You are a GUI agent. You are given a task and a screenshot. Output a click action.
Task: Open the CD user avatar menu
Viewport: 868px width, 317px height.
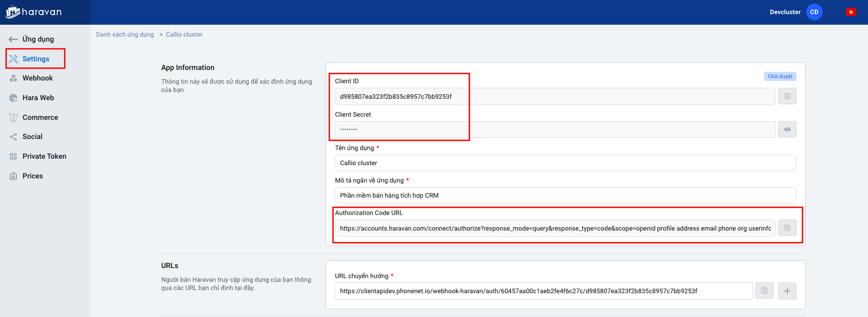tap(814, 12)
